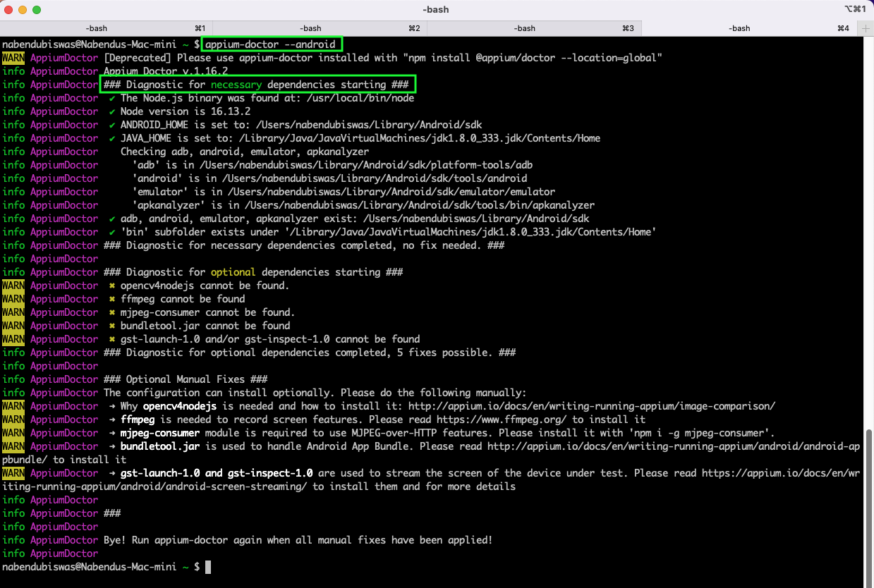The height and width of the screenshot is (588, 874).
Task: Close the terminal window with red button
Action: 9,10
